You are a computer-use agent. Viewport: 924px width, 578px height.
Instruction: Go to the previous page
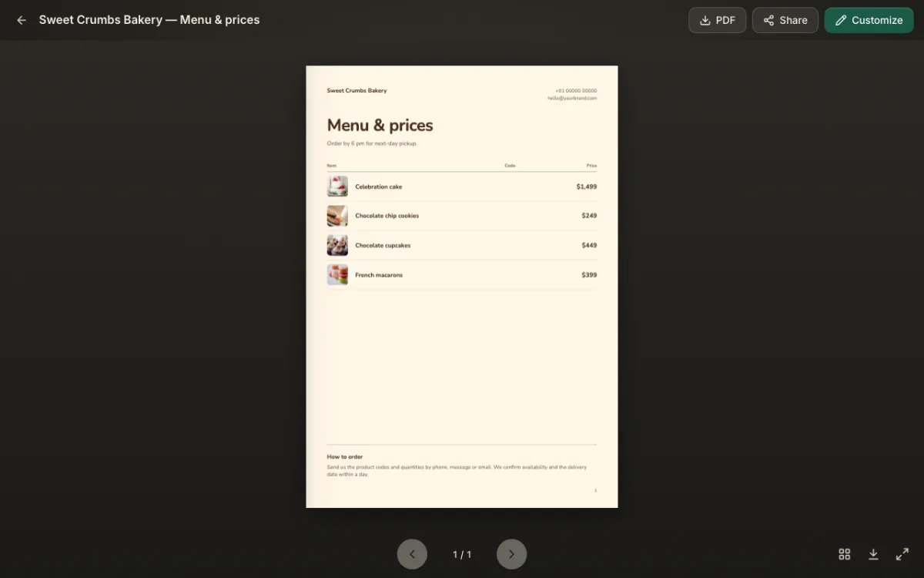coord(412,554)
